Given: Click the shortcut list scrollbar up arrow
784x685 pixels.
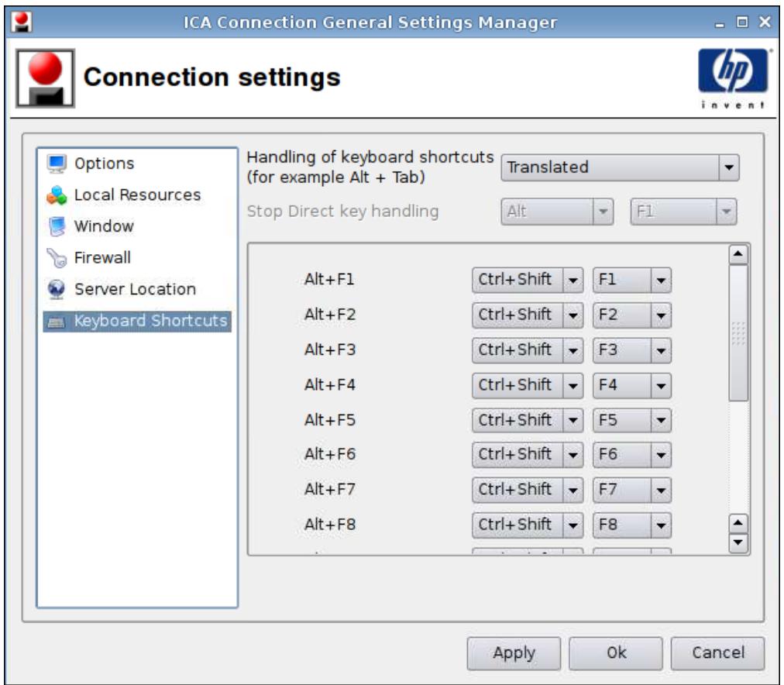Looking at the screenshot, I should (x=738, y=254).
